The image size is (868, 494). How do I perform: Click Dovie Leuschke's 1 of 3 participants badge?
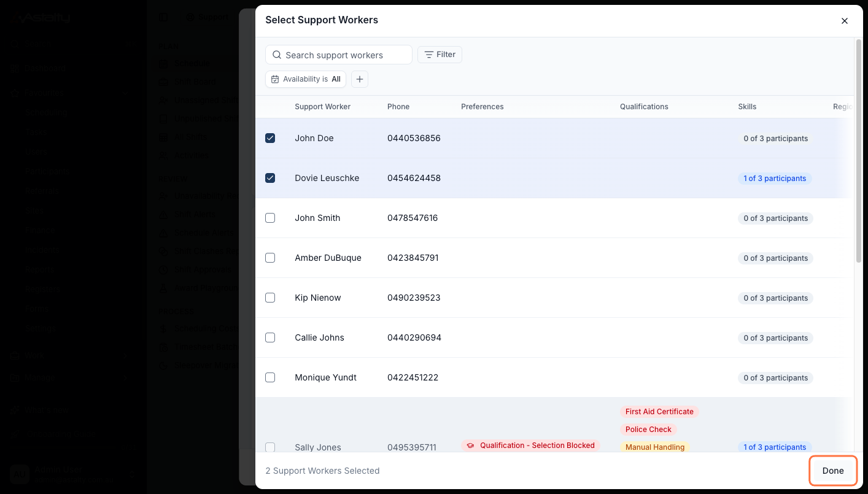point(775,179)
